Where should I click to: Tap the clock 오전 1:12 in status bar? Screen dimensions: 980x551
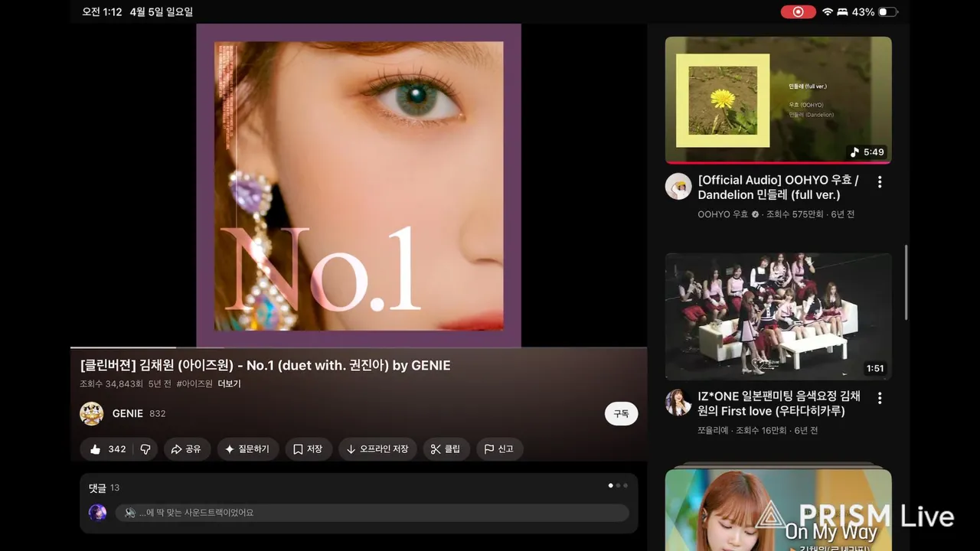coord(102,12)
